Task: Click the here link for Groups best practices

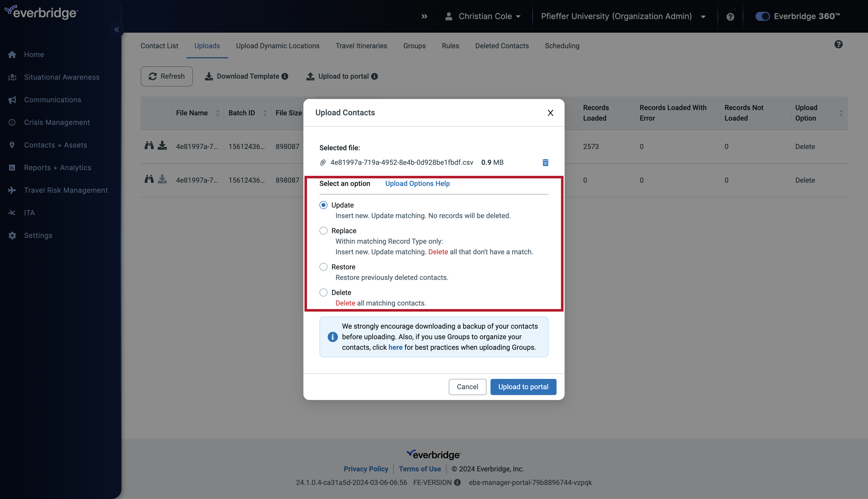Action: click(395, 347)
